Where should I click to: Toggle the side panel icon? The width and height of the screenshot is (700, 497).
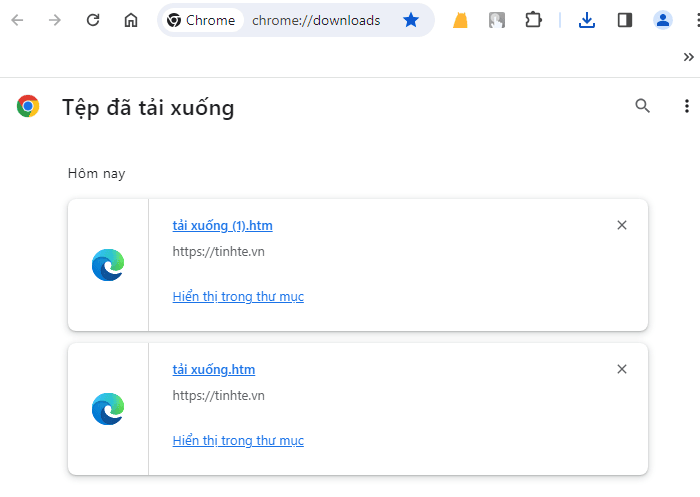coord(625,20)
